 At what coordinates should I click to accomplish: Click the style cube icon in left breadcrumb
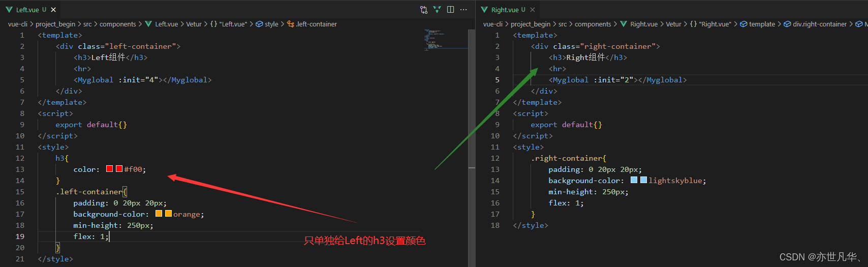[x=259, y=24]
